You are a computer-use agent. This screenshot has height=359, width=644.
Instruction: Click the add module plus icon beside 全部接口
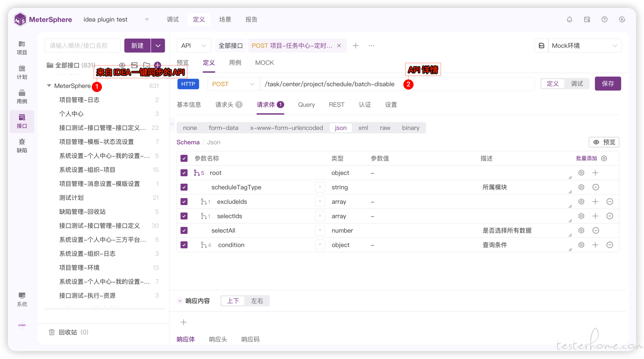click(157, 65)
